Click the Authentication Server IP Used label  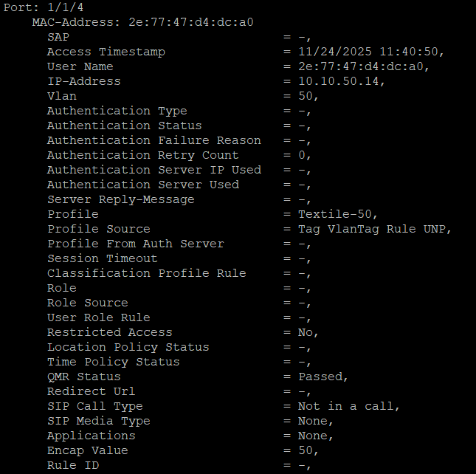coord(154,170)
